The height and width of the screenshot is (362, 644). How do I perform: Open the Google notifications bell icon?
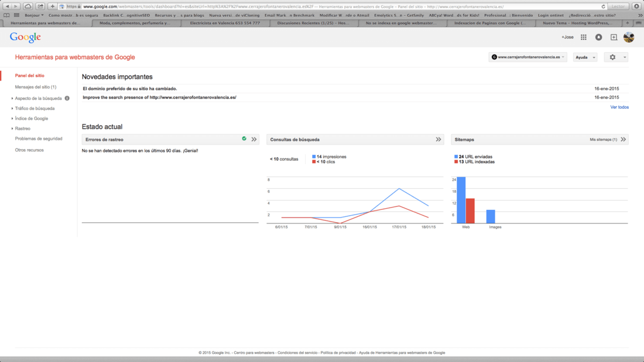599,37
